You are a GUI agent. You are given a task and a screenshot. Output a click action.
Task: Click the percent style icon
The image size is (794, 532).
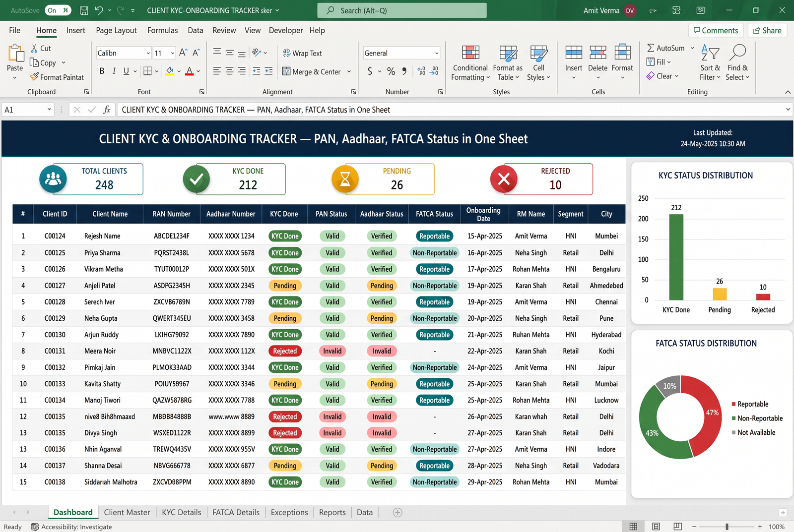(x=391, y=71)
